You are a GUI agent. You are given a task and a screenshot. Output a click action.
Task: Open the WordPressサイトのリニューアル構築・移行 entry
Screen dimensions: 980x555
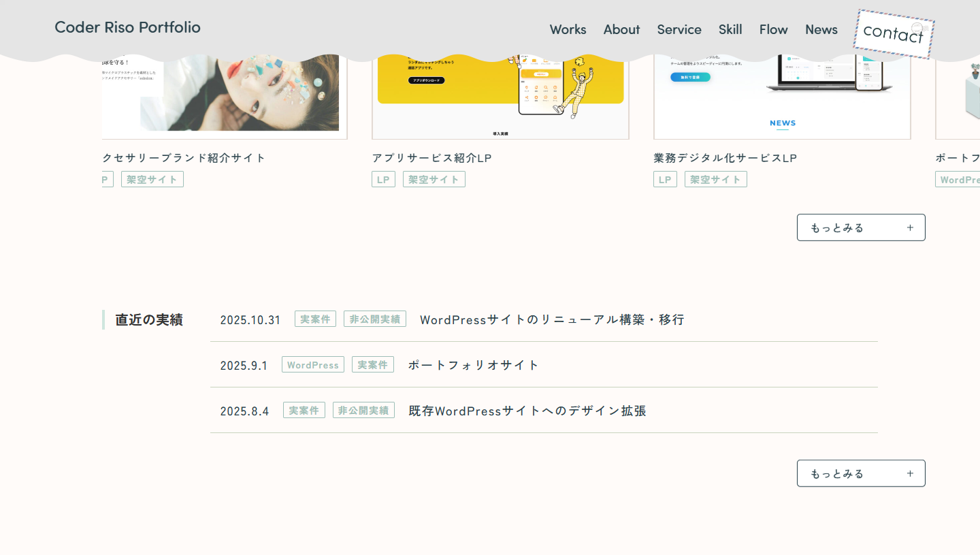553,319
